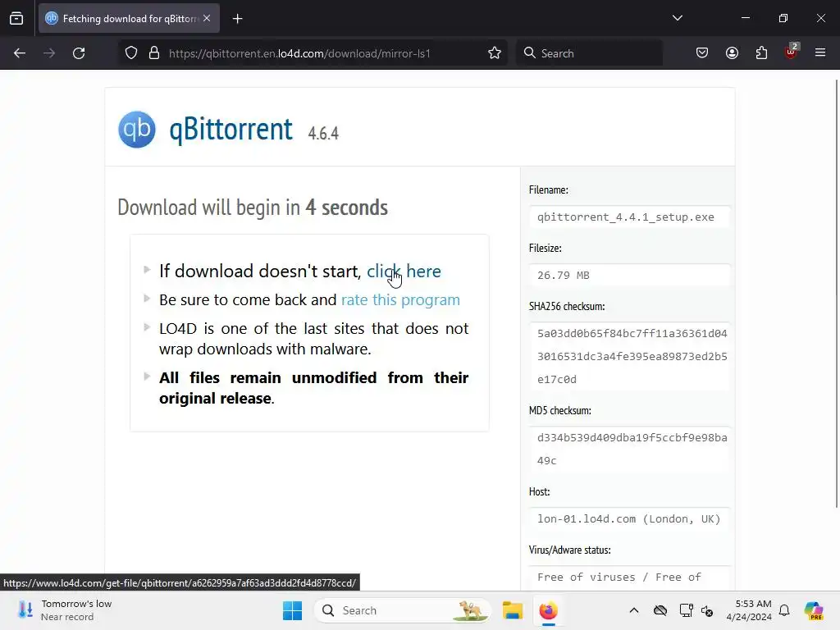Click the network display tray icon
840x630 pixels.
pyautogui.click(x=686, y=610)
